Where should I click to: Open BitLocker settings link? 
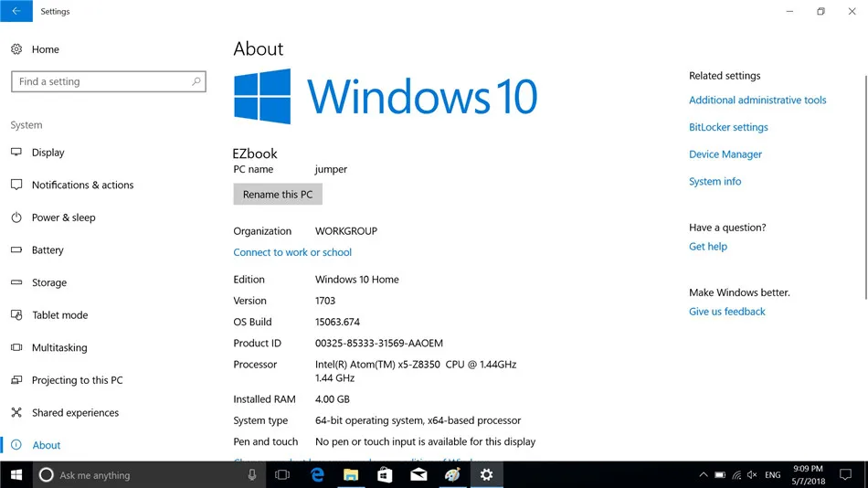coord(728,127)
